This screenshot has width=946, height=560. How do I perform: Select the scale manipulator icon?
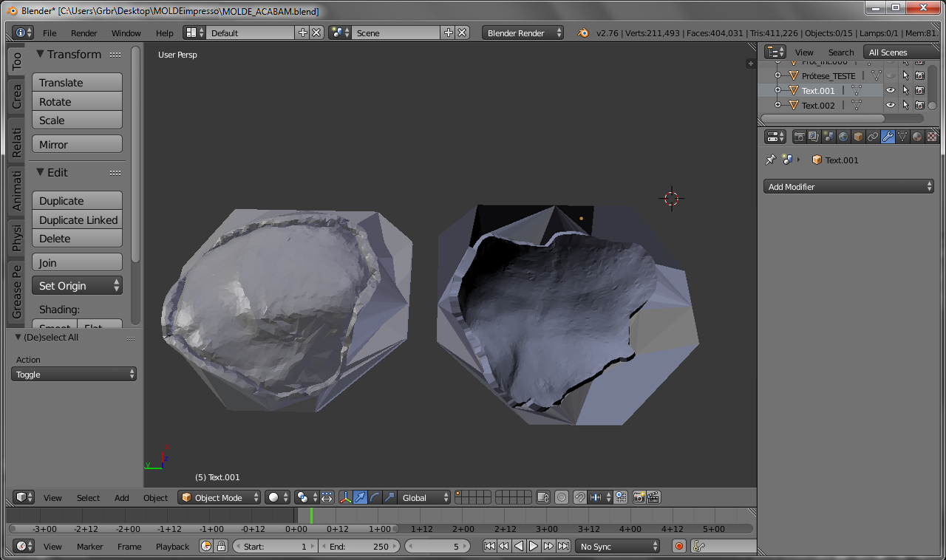coord(389,497)
